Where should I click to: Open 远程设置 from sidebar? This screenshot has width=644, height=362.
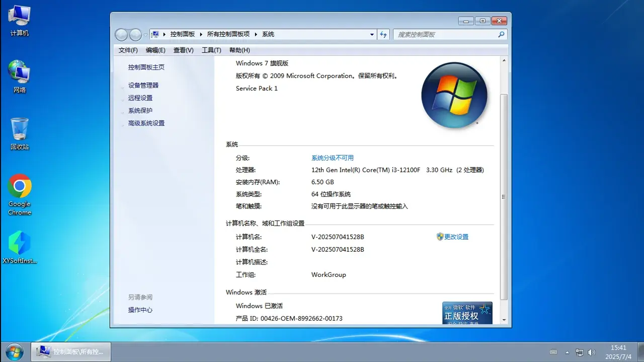click(140, 98)
